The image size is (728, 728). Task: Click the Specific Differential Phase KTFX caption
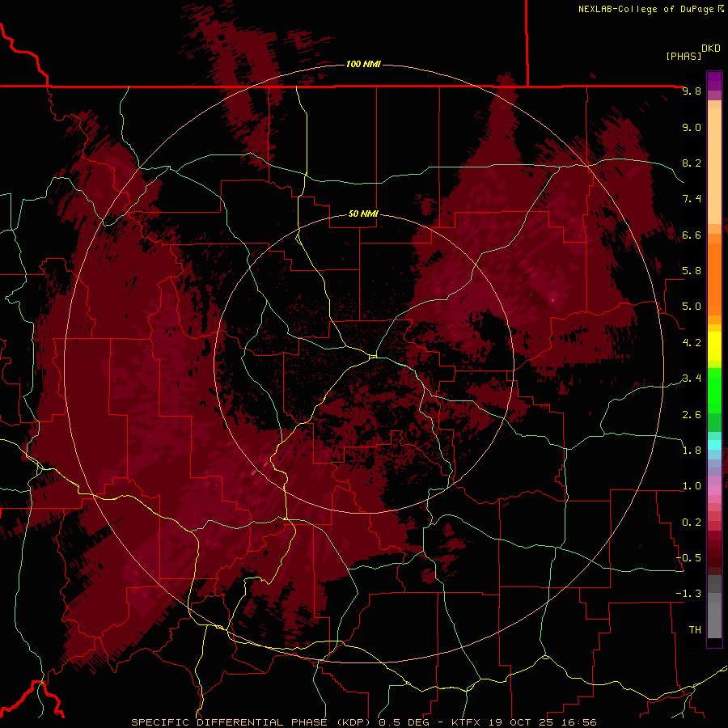click(363, 722)
